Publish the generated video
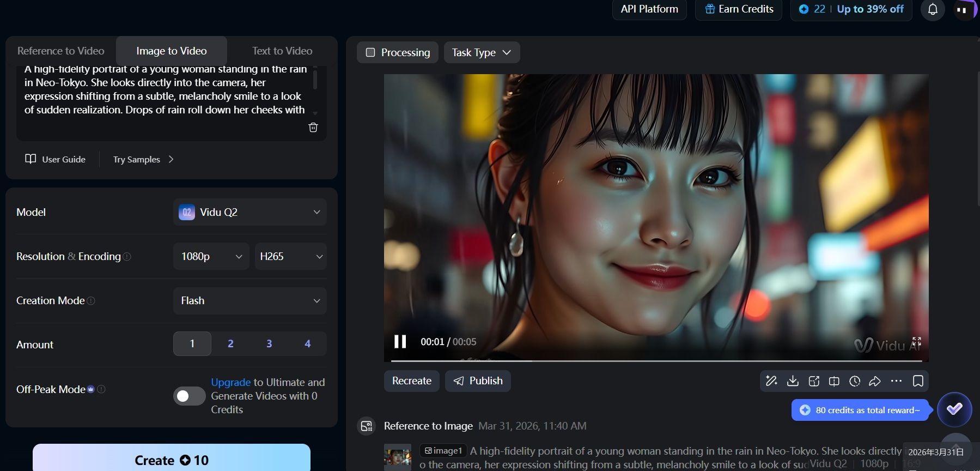This screenshot has height=471, width=980. tap(478, 381)
